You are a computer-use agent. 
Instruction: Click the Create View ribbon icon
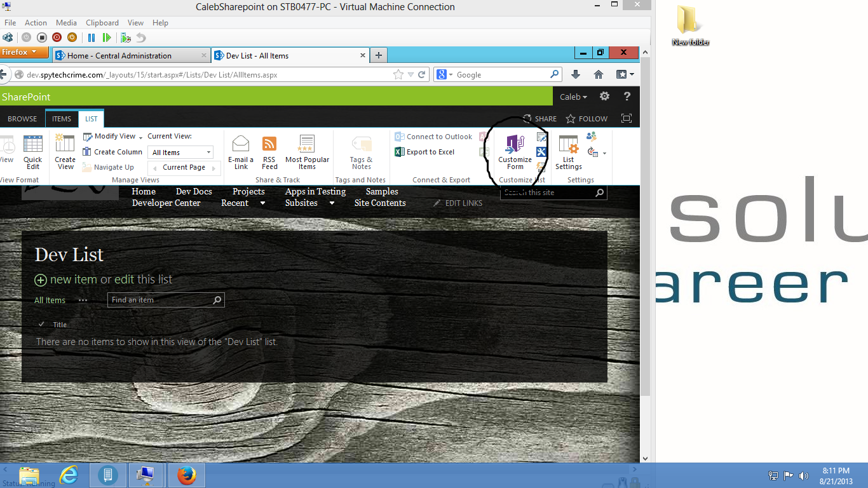click(x=65, y=152)
